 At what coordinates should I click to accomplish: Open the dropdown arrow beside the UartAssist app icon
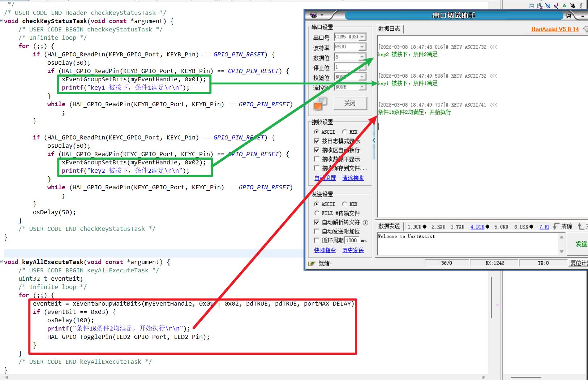(x=322, y=16)
